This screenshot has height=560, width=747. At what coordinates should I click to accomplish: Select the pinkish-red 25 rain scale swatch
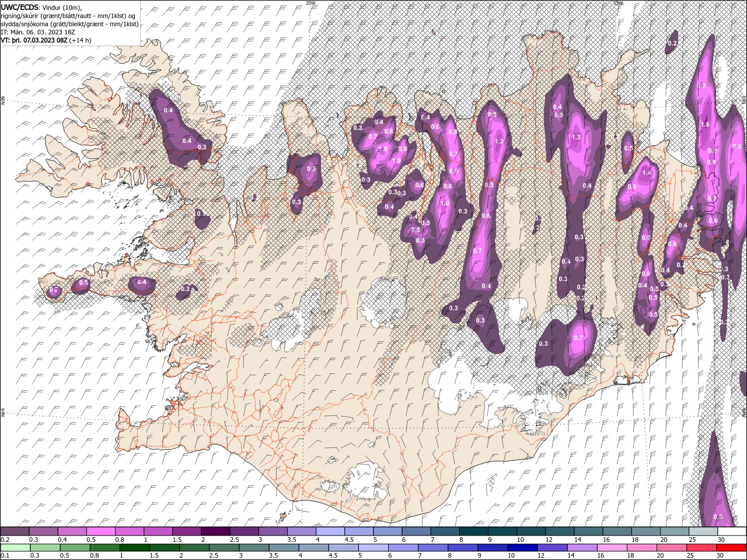(x=701, y=548)
